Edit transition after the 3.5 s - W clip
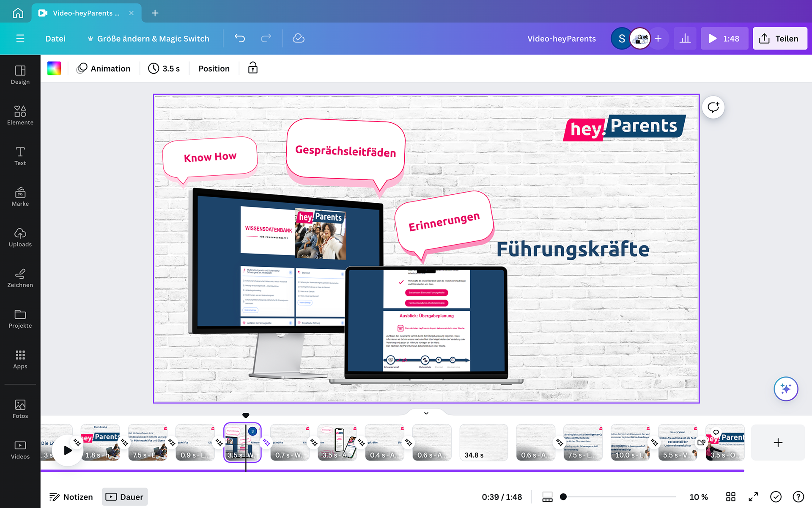The width and height of the screenshot is (812, 508). pyautogui.click(x=266, y=442)
